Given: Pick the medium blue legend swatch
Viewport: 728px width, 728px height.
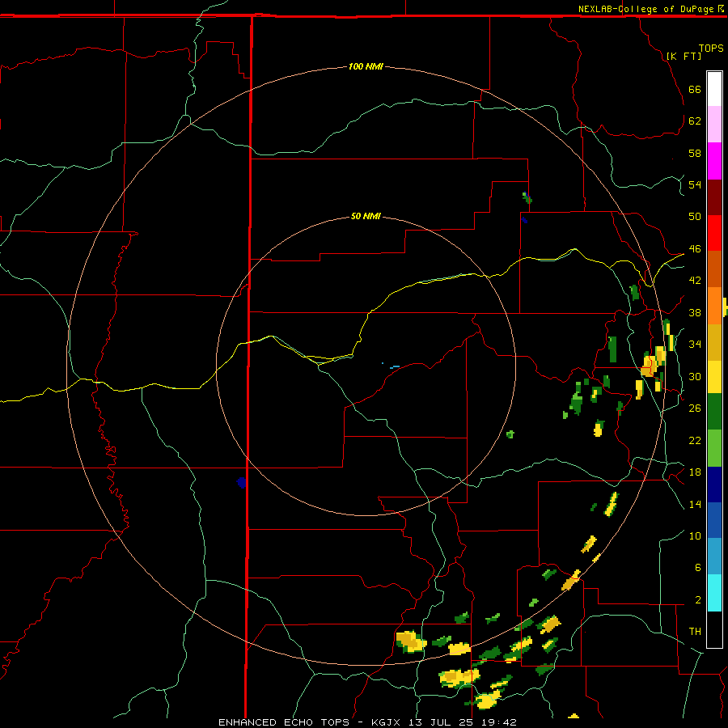Looking at the screenshot, I should click(714, 520).
